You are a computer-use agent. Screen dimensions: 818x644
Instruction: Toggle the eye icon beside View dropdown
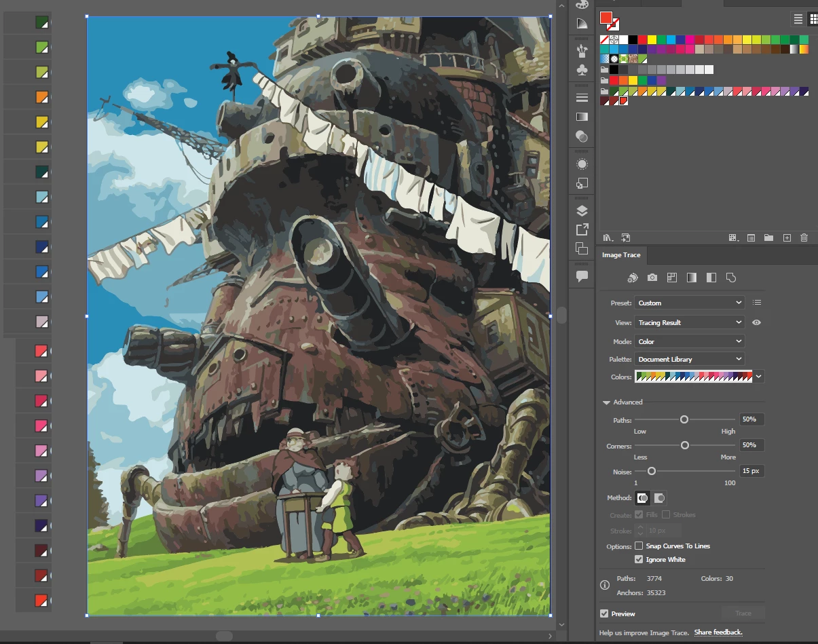point(756,322)
